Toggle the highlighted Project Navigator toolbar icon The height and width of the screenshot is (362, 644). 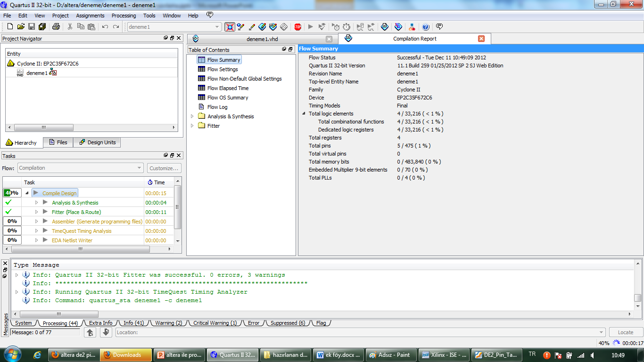pyautogui.click(x=230, y=27)
